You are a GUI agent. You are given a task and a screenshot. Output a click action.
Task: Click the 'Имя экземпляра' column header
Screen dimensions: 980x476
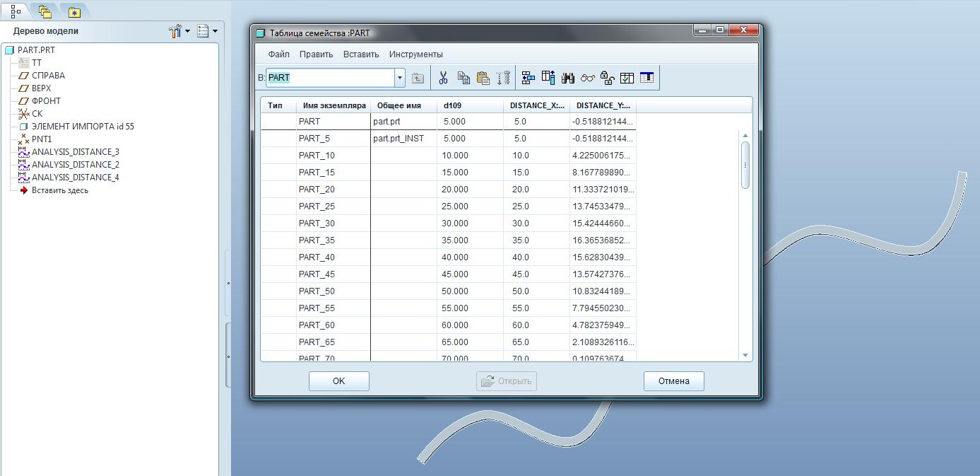pos(333,105)
